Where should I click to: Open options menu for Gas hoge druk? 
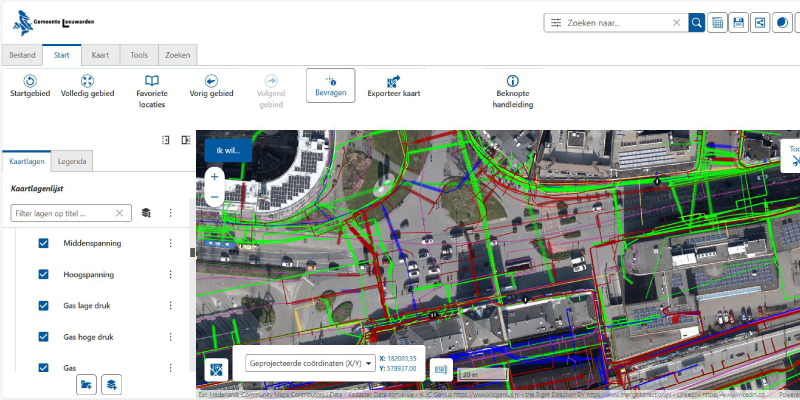[171, 337]
